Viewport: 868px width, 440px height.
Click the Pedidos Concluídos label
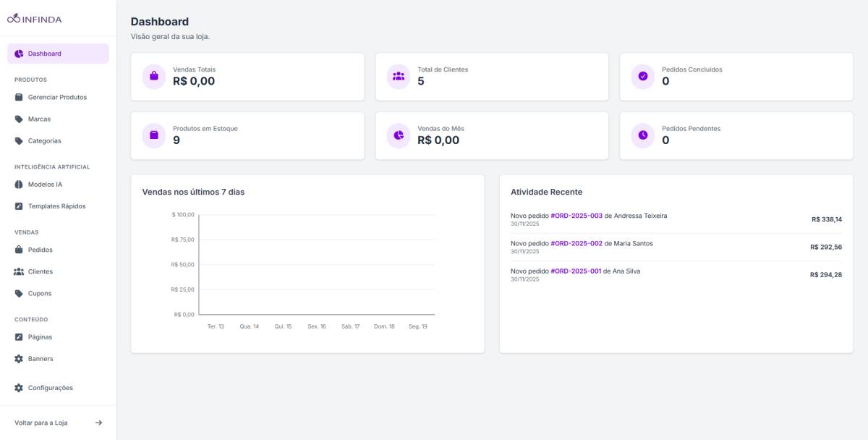(692, 69)
